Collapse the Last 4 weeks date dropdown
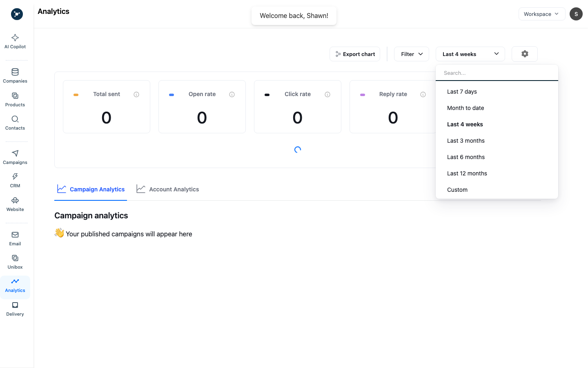Image resolution: width=588 pixels, height=368 pixels. coord(470,54)
